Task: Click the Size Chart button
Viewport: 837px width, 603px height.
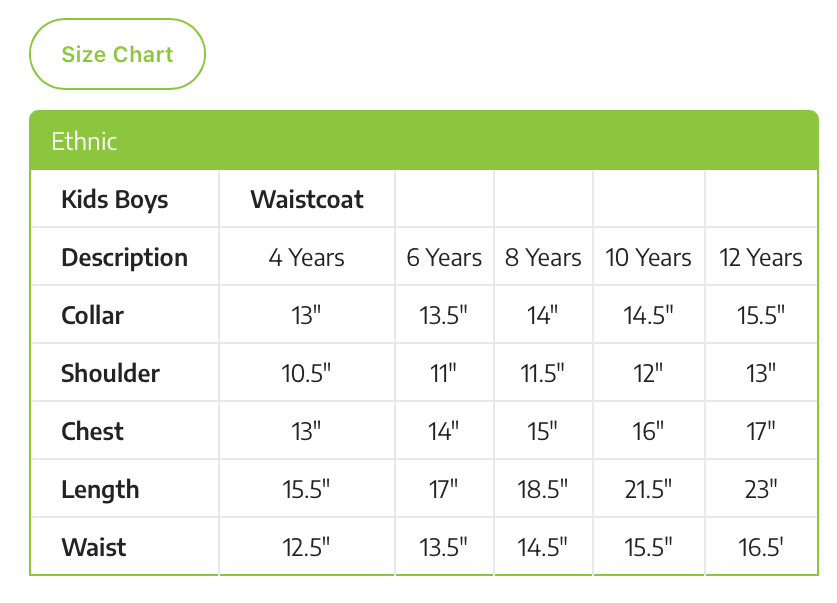Action: 118,54
